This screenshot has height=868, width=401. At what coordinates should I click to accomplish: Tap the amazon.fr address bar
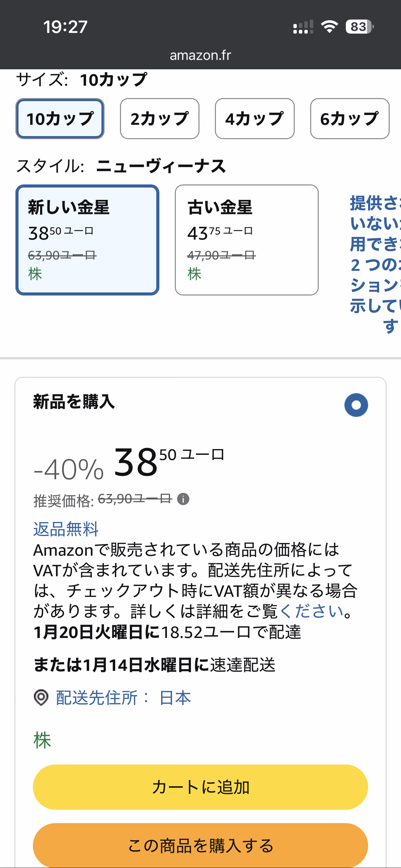pyautogui.click(x=200, y=55)
